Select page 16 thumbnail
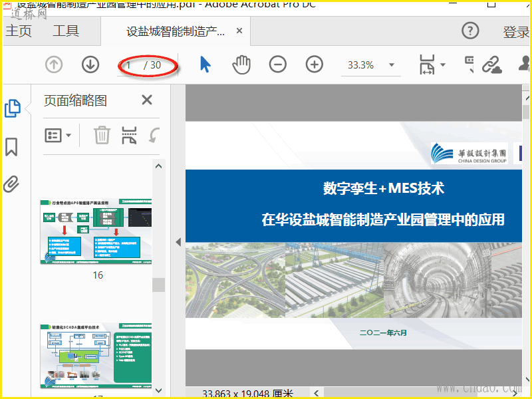Image resolution: width=532 pixels, height=399 pixels. tap(96, 231)
